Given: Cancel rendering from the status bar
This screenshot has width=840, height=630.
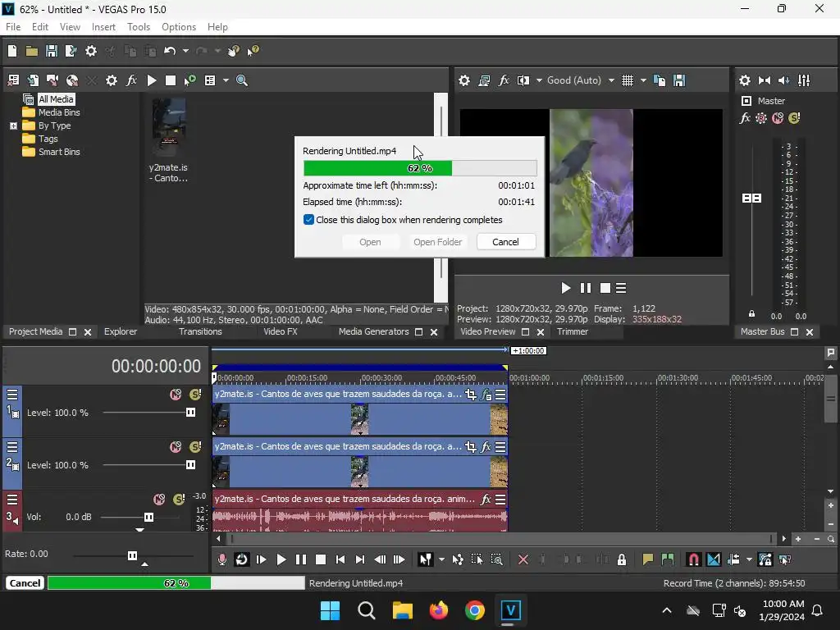Looking at the screenshot, I should pyautogui.click(x=25, y=583).
